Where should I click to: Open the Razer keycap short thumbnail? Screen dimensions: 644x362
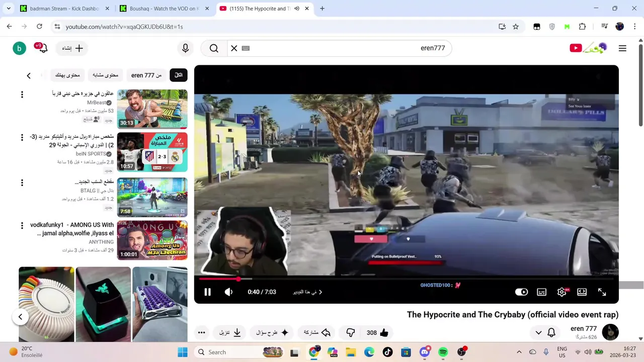click(103, 304)
